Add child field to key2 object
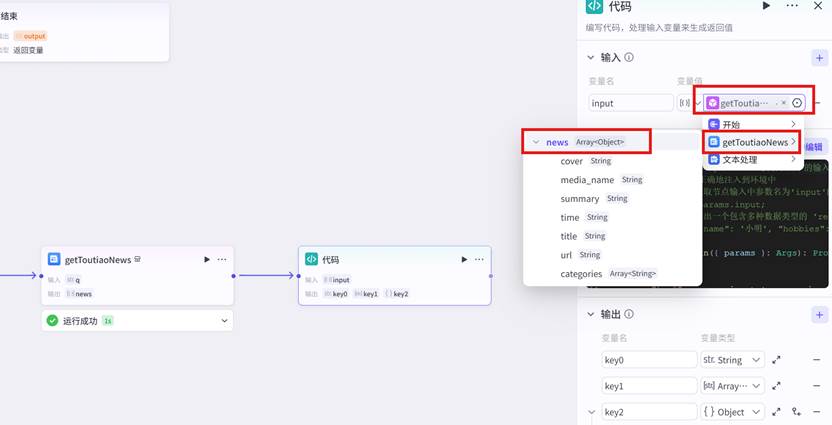The width and height of the screenshot is (832, 425). [x=796, y=412]
